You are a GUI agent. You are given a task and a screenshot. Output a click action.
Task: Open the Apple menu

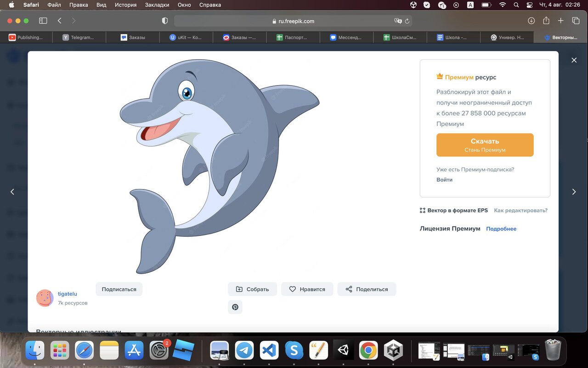coord(11,5)
